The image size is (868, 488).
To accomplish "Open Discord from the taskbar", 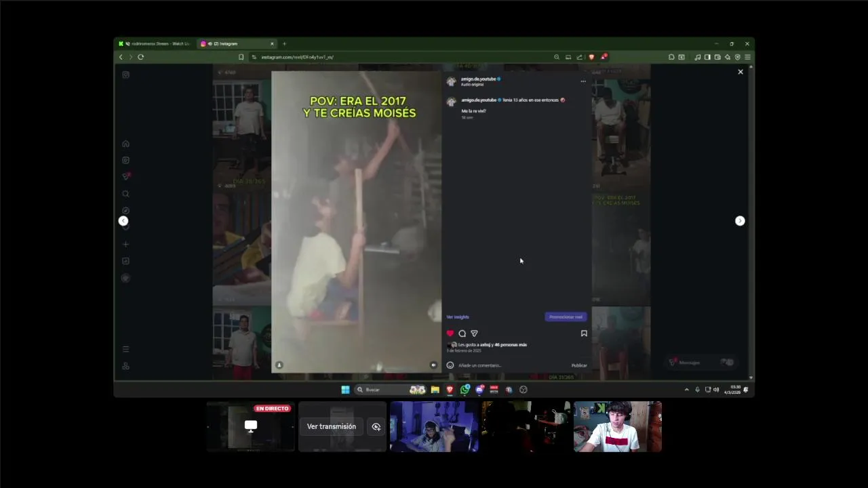I will (x=479, y=390).
